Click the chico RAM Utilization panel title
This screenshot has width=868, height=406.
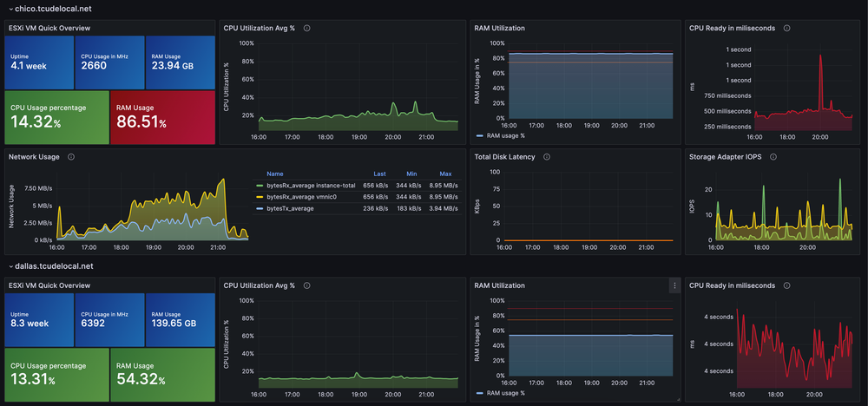[499, 28]
